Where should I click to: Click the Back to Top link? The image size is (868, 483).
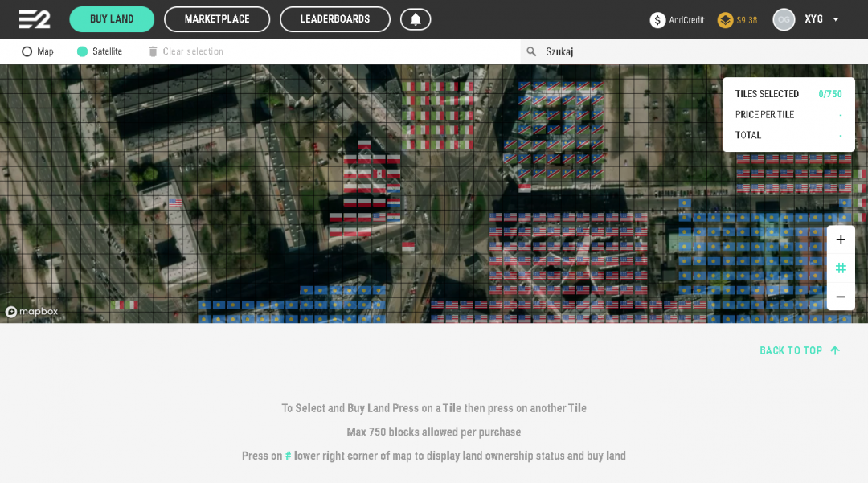click(799, 350)
